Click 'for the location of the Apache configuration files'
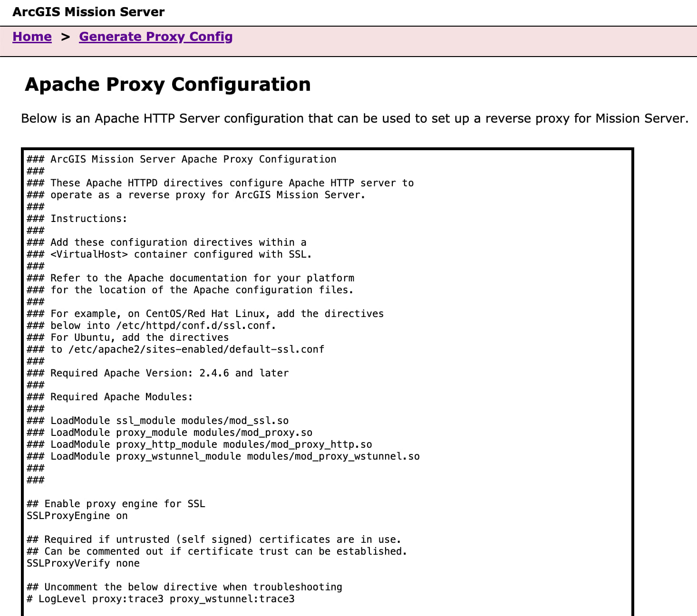 [x=190, y=290]
